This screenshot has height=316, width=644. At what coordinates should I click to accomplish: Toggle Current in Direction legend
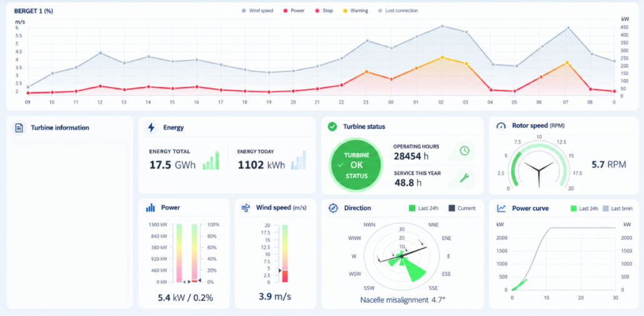click(462, 208)
